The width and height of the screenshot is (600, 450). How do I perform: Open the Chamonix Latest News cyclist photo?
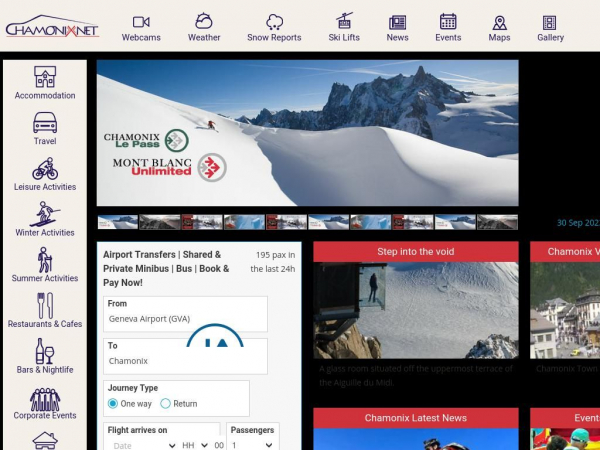(x=416, y=439)
